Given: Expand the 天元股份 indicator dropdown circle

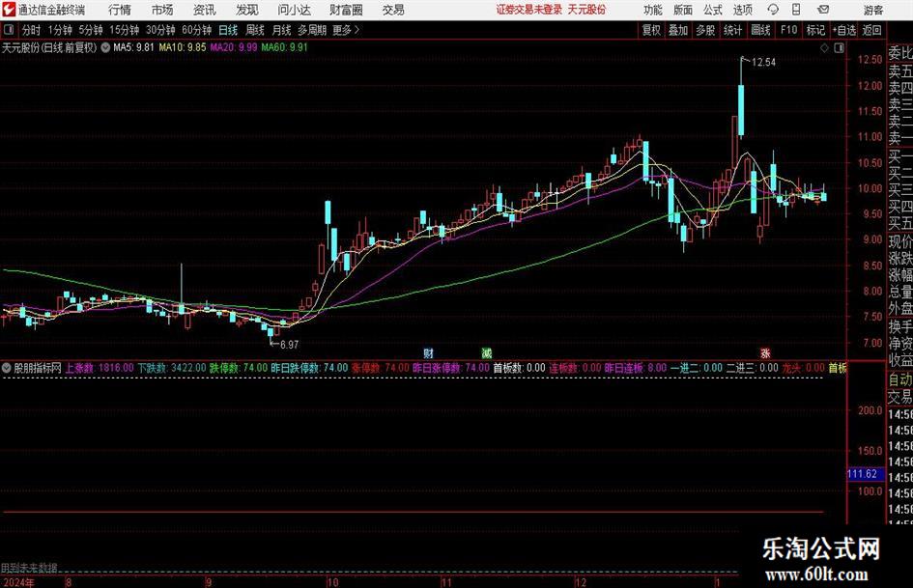Looking at the screenshot, I should coord(105,47).
